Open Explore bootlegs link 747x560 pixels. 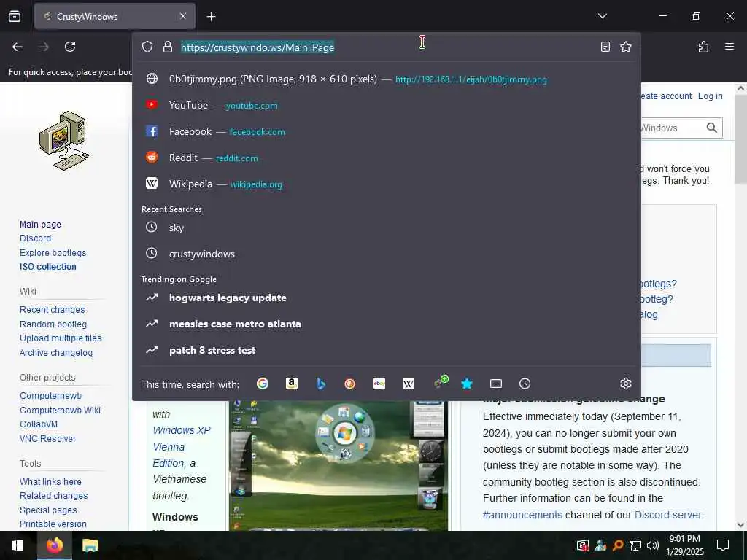53,253
